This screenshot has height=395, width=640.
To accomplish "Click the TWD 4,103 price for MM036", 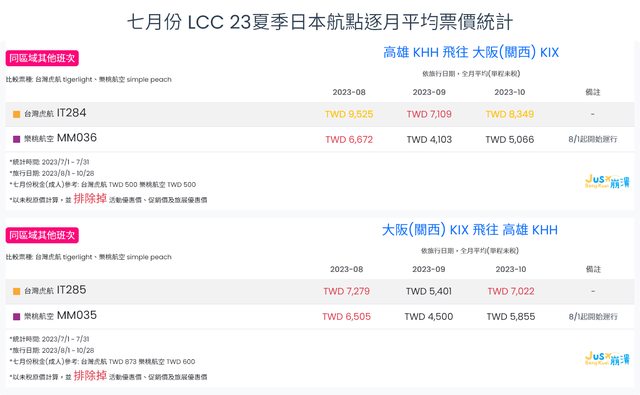I will (x=429, y=140).
